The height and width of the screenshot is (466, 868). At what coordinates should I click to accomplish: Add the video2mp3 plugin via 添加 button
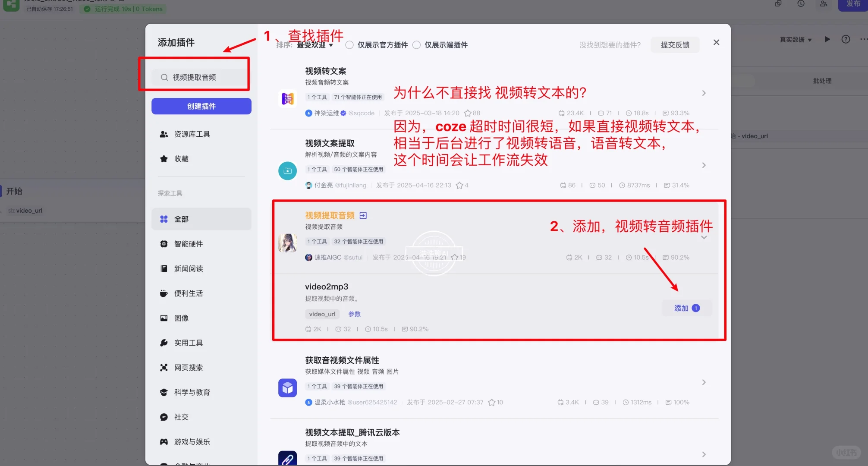[x=686, y=308]
